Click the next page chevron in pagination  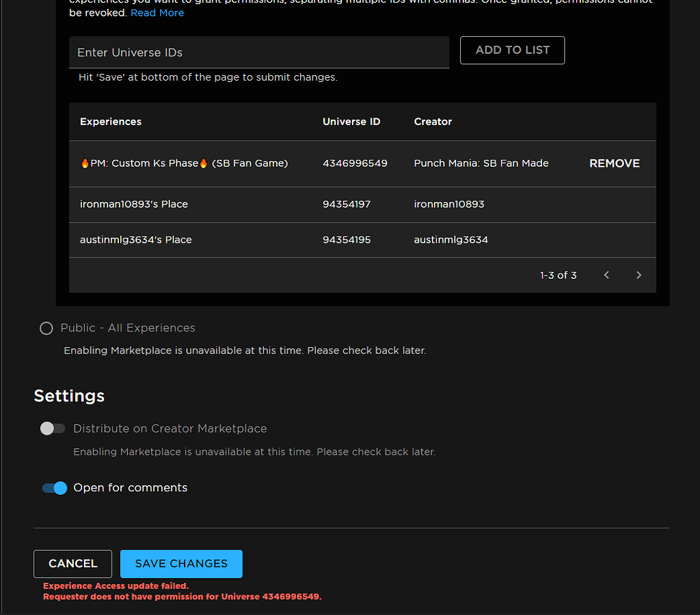pyautogui.click(x=638, y=275)
